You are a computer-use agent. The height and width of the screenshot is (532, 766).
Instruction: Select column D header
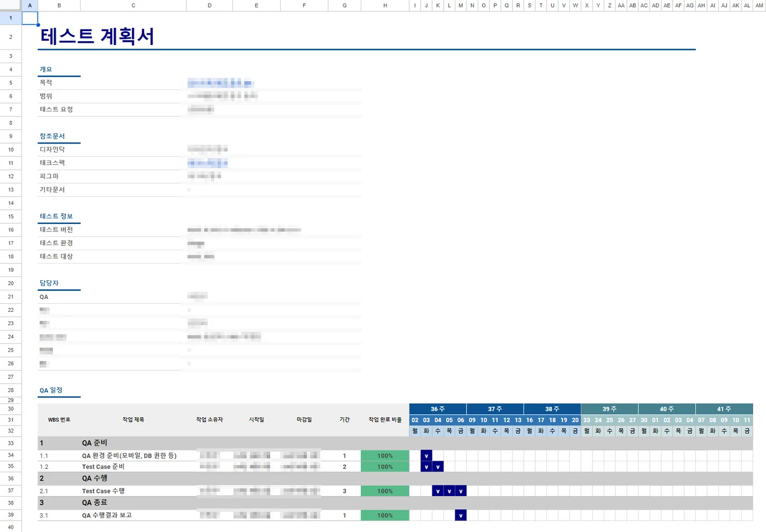tap(209, 5)
